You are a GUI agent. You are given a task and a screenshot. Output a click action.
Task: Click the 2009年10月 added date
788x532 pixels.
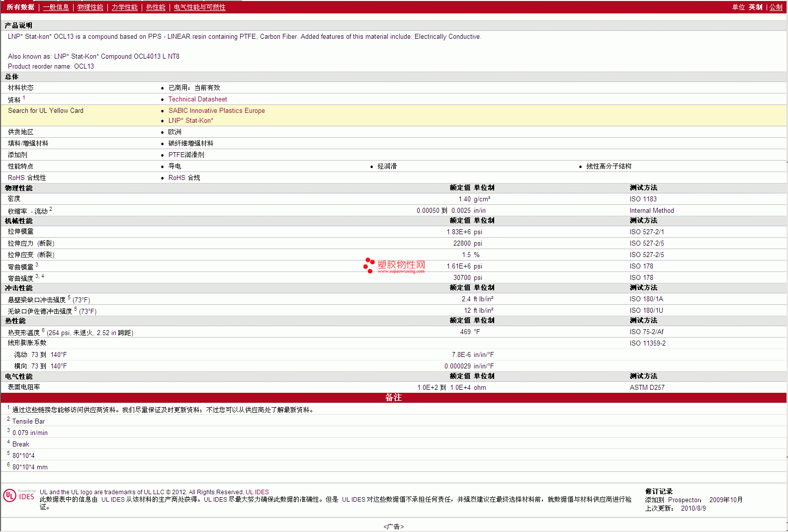click(726, 500)
